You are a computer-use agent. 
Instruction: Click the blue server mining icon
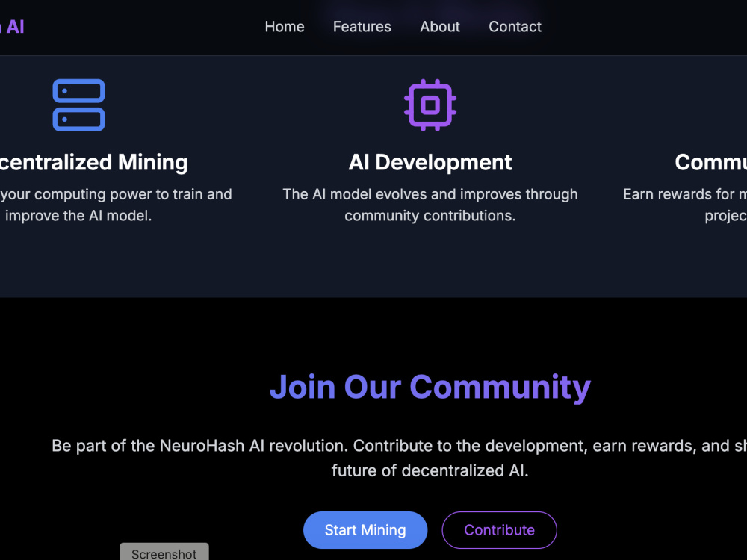[78, 105]
